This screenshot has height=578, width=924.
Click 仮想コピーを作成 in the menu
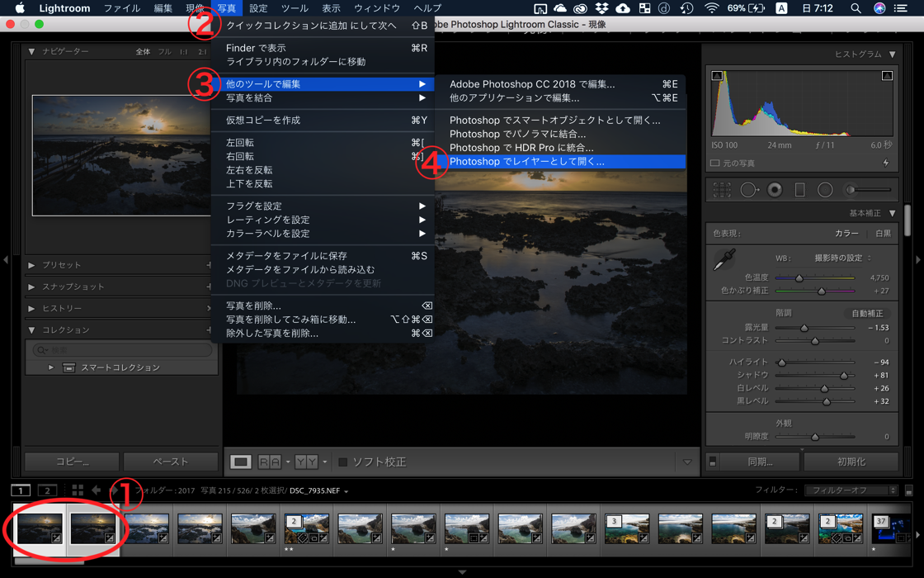click(x=263, y=121)
